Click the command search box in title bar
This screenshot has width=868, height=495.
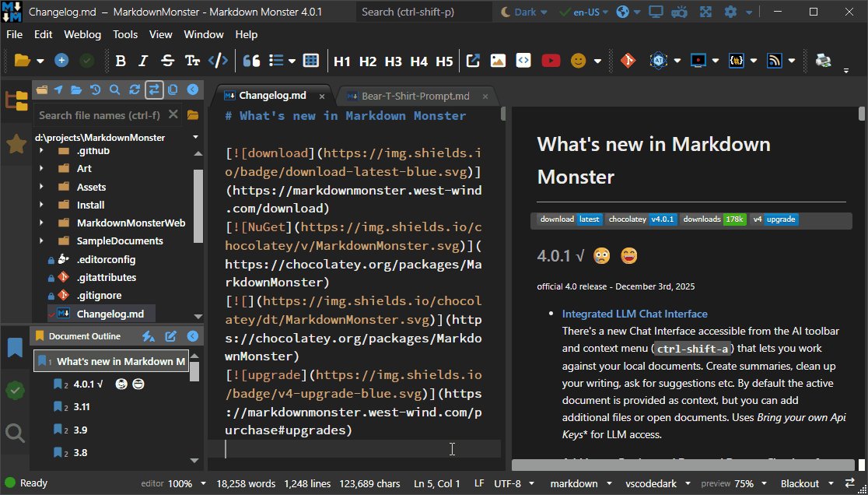point(424,12)
